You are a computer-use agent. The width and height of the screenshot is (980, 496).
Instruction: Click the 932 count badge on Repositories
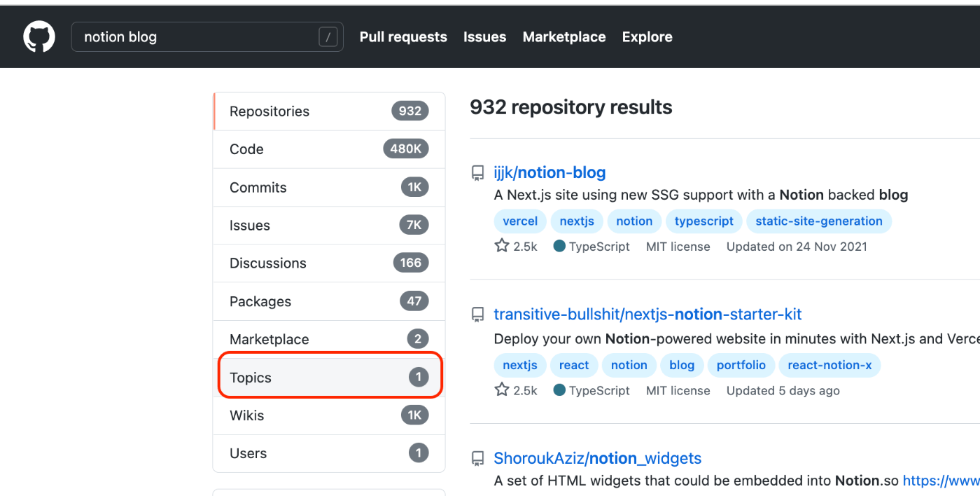[410, 111]
